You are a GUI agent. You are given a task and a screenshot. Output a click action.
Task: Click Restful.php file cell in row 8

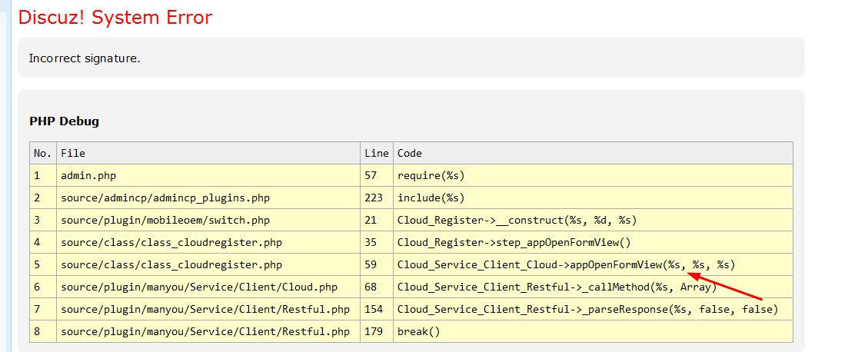coord(208,331)
